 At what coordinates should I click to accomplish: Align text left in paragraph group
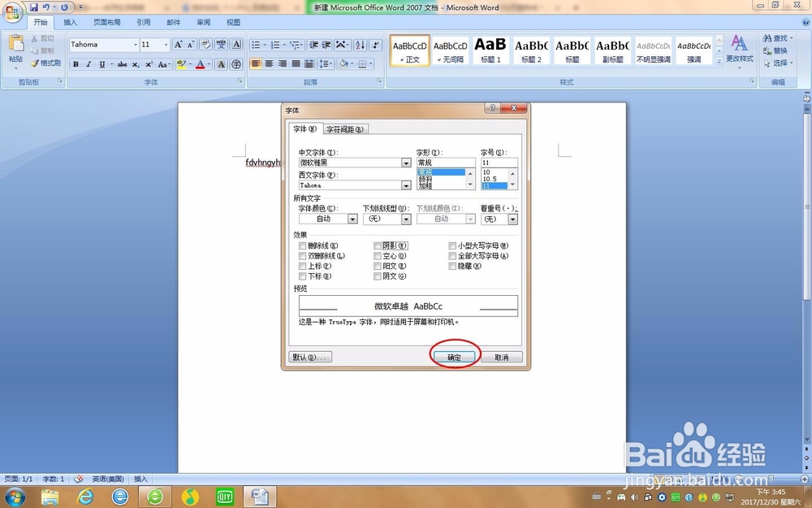coord(256,63)
